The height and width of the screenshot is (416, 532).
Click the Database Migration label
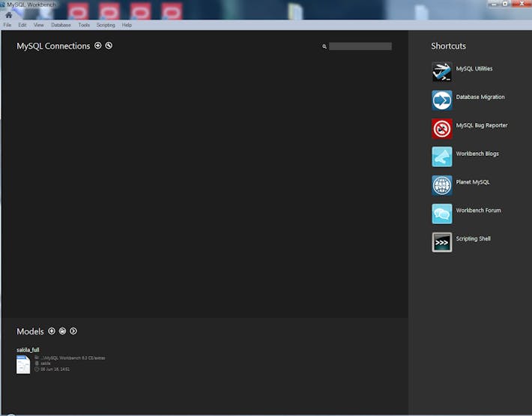tap(480, 97)
